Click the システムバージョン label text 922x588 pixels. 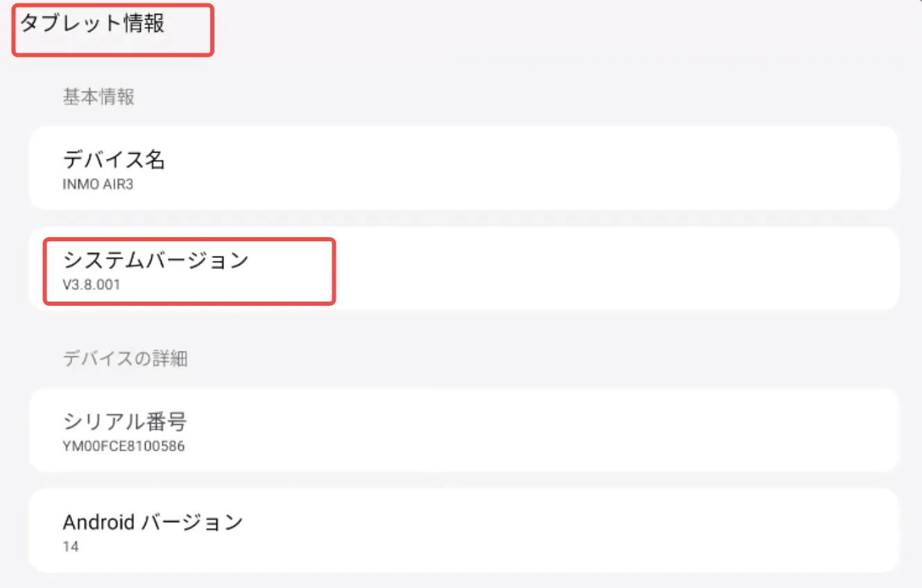[155, 261]
